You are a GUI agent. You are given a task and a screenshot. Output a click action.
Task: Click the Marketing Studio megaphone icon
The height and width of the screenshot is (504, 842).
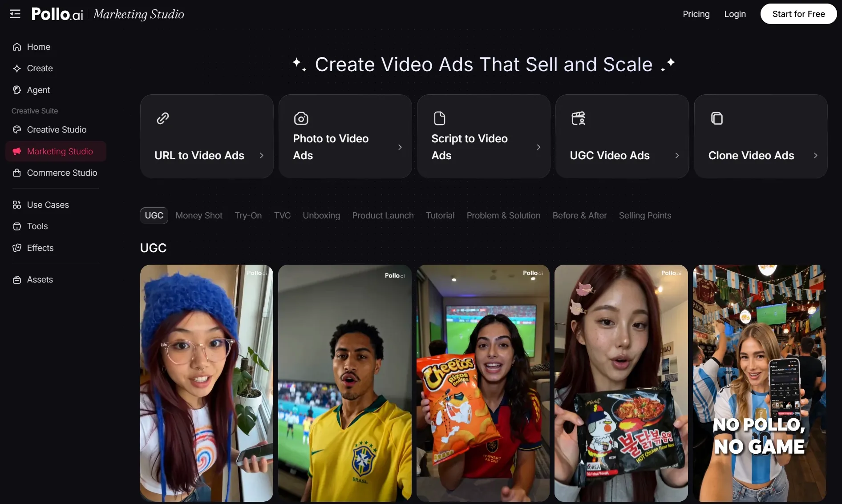[17, 151]
